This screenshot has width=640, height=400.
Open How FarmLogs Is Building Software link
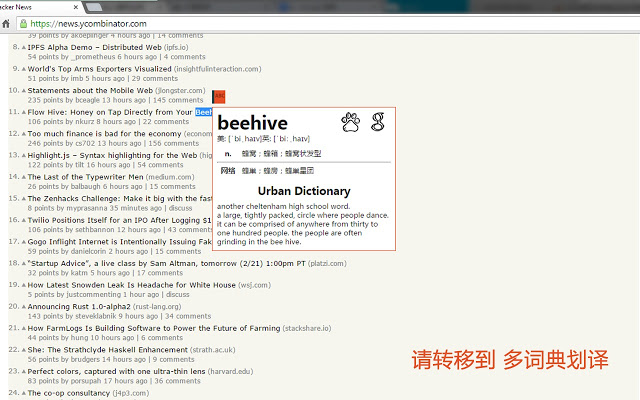point(154,329)
